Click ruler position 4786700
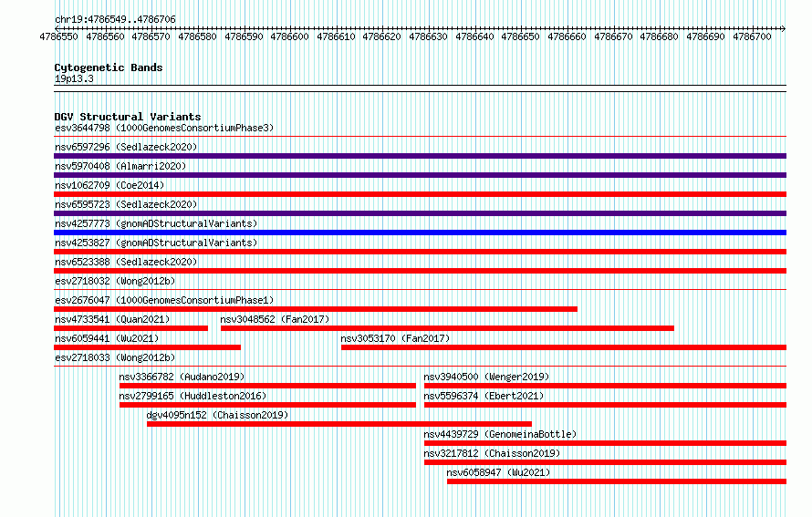 [752, 36]
